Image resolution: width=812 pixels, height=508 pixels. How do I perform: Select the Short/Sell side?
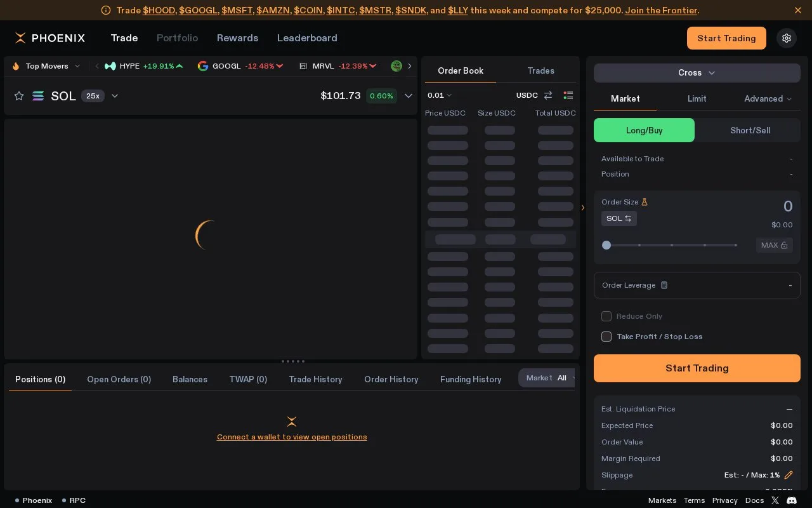coord(750,130)
